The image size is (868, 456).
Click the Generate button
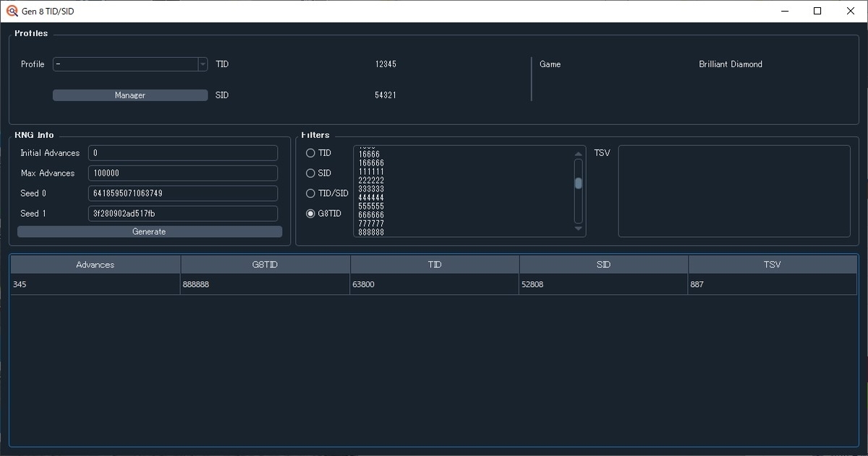pos(149,231)
